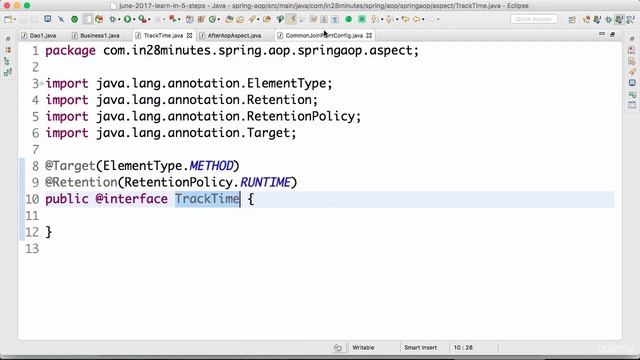Open the External Tools dropdown arrow

point(149,19)
